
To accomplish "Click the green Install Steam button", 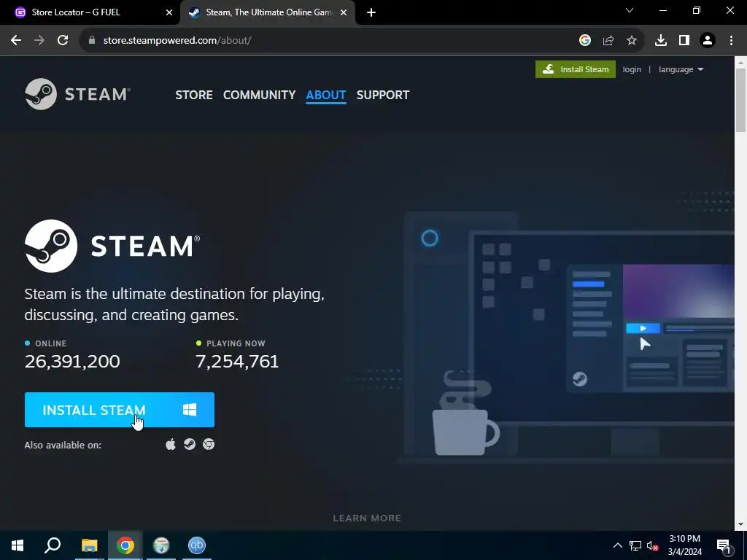I will (x=575, y=69).
